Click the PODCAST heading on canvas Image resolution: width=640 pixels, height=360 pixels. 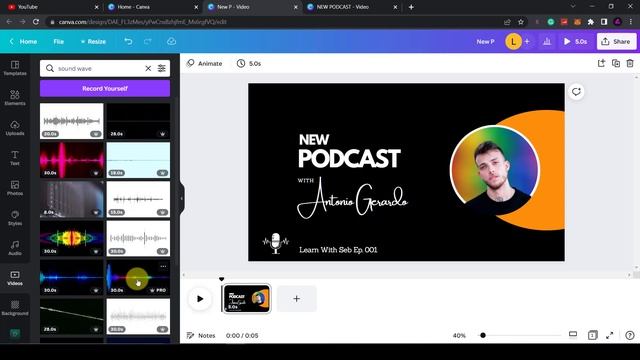coord(349,159)
